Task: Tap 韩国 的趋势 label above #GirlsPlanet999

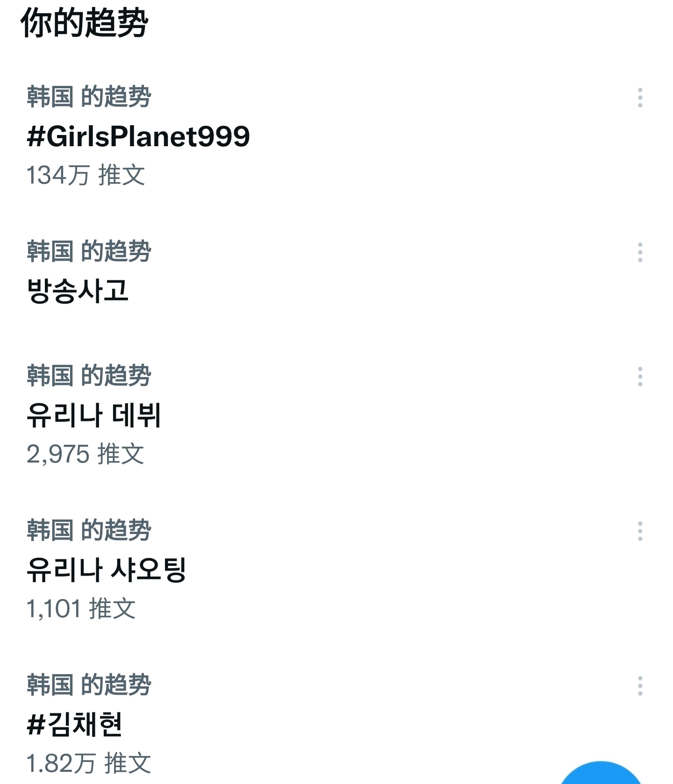Action: [x=89, y=97]
